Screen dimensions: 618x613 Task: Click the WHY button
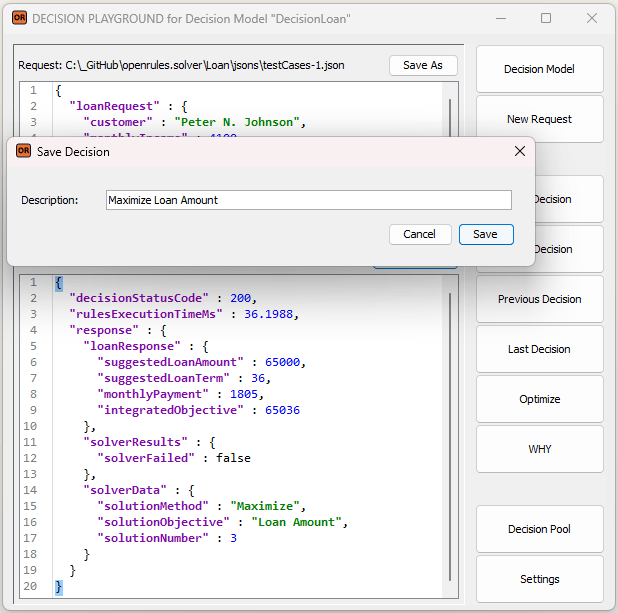(x=539, y=449)
